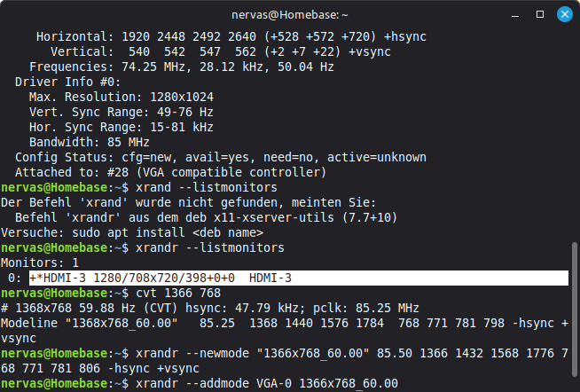Close the nervas@Homebase terminal window
The width and height of the screenshot is (580, 392).
point(563,14)
